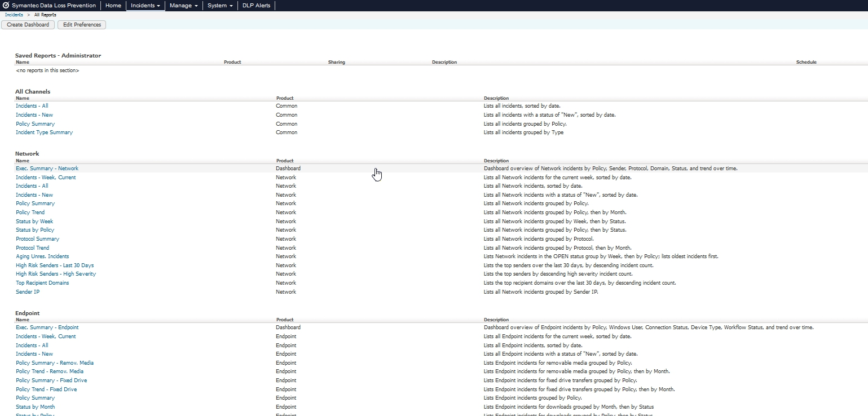
Task: Click the Saved Reports - Administrator heading
Action: 58,56
